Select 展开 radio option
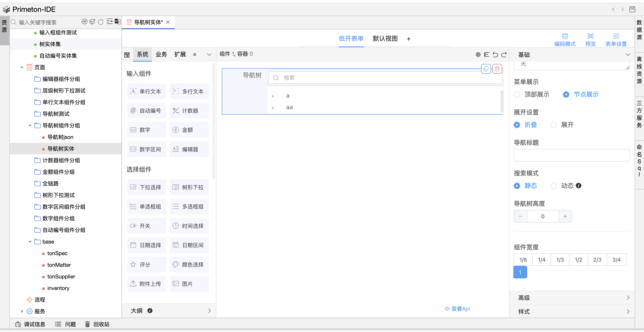The width and height of the screenshot is (644, 332). (554, 125)
